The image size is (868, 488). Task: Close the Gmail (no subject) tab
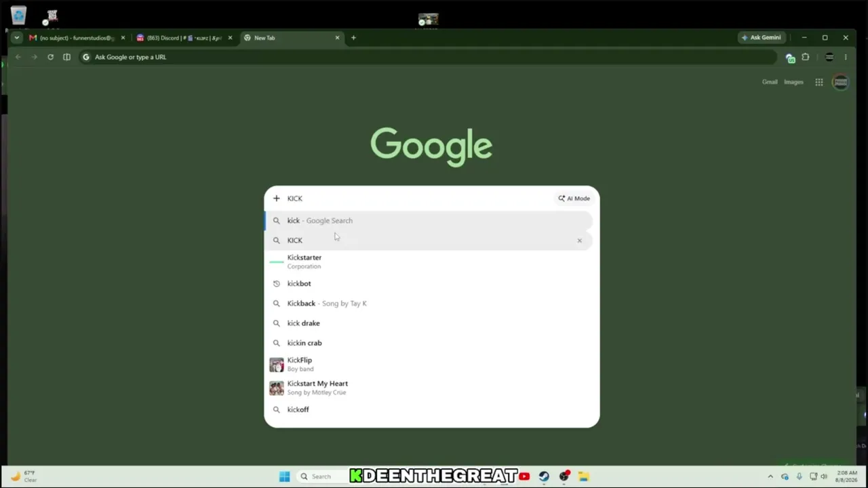point(123,38)
